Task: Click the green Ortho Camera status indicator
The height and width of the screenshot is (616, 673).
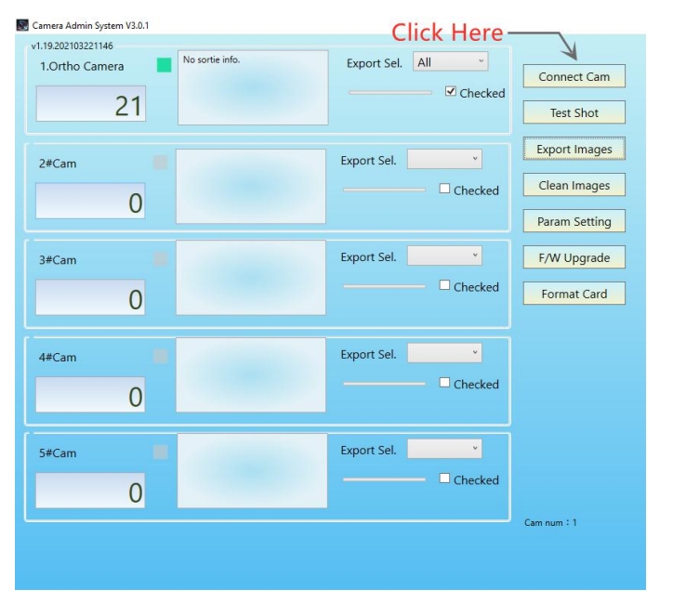Action: [165, 65]
